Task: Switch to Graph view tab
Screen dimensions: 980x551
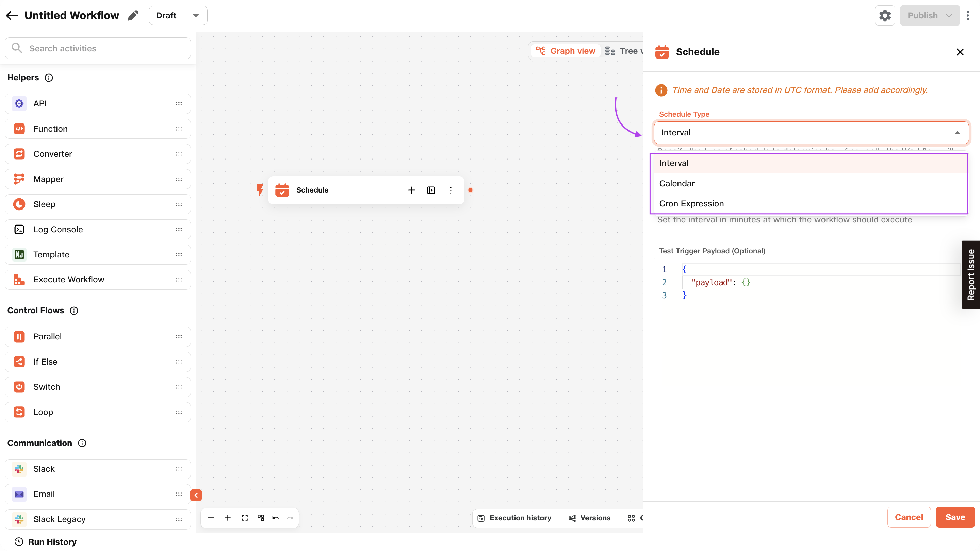Action: pos(565,50)
